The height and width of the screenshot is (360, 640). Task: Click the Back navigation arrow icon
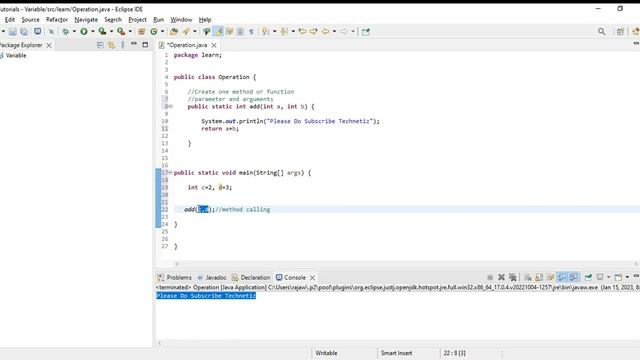point(325,31)
